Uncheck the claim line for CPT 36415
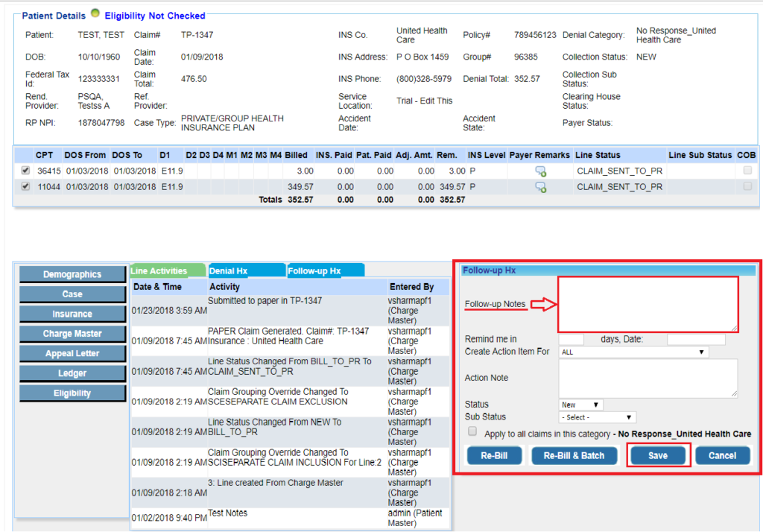This screenshot has height=532, width=763. 25,171
